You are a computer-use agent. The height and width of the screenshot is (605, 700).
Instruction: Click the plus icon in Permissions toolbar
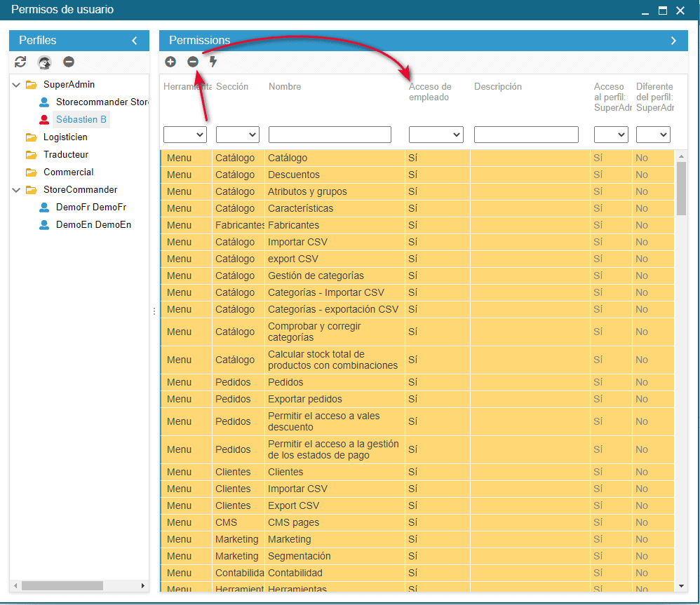170,62
